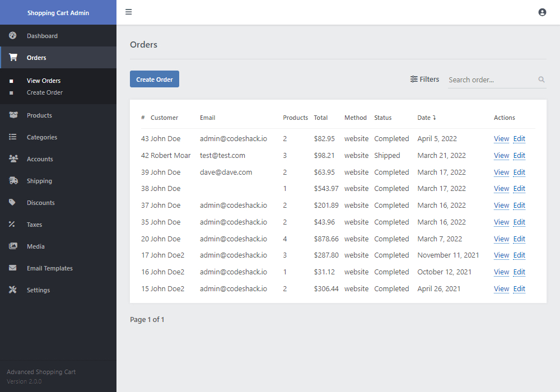Image resolution: width=560 pixels, height=392 pixels.
Task: Open the user account profile icon
Action: [542, 12]
